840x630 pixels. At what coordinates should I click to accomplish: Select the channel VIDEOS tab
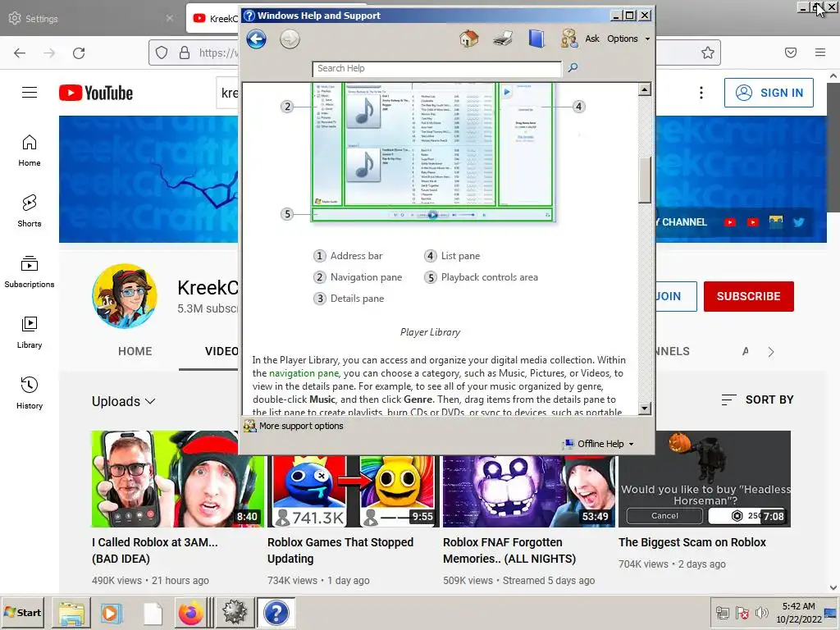[x=221, y=351]
